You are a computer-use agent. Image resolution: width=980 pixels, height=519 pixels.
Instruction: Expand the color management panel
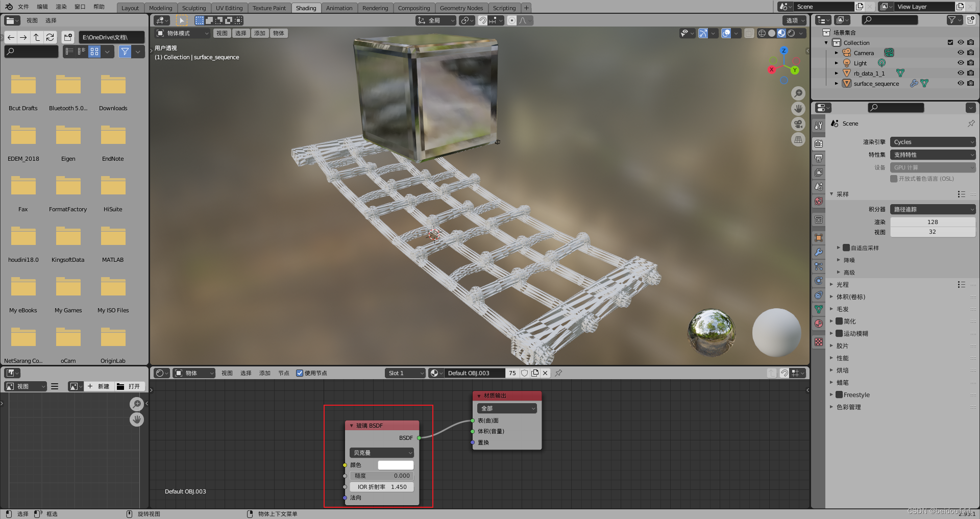(x=848, y=407)
